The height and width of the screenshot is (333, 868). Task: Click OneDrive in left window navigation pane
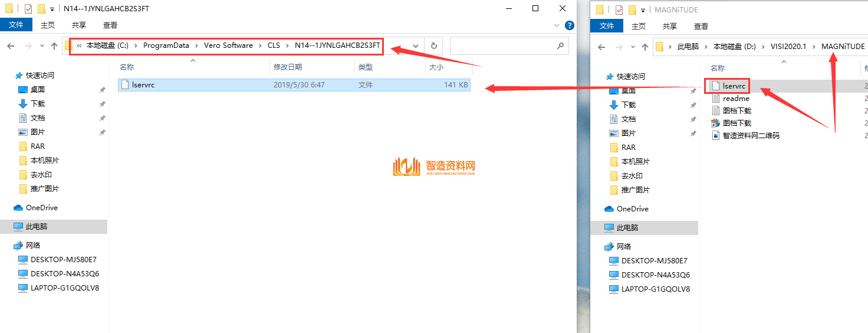[x=41, y=208]
